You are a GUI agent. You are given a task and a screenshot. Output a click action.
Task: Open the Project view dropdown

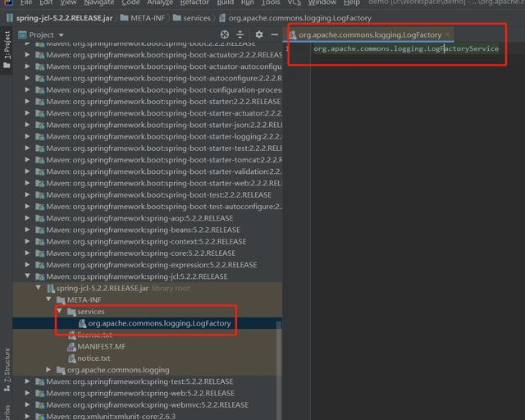61,34
